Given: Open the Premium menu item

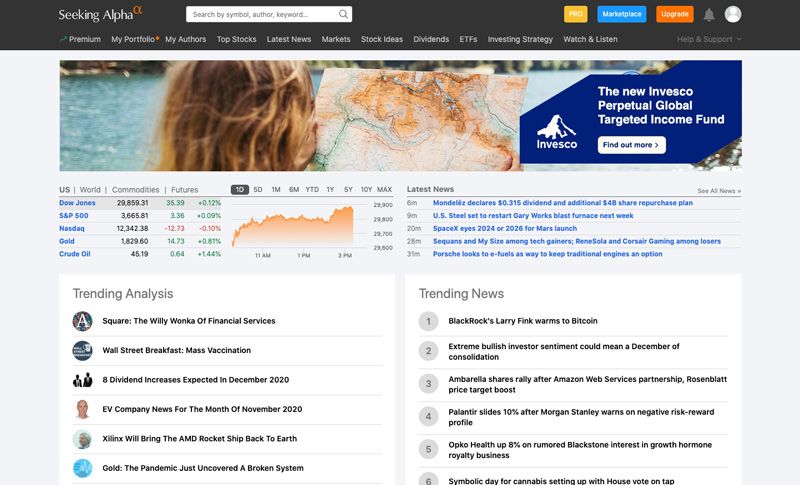Looking at the screenshot, I should pos(80,39).
